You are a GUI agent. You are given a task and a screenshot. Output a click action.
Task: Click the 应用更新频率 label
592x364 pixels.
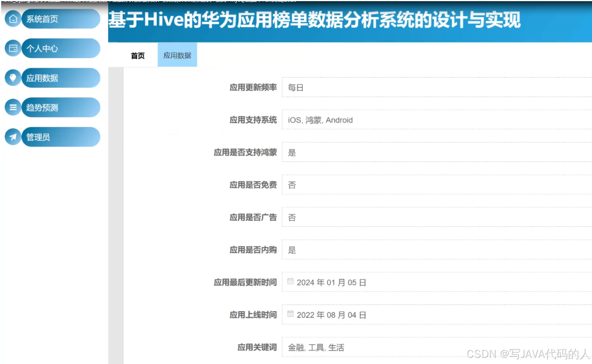[253, 87]
